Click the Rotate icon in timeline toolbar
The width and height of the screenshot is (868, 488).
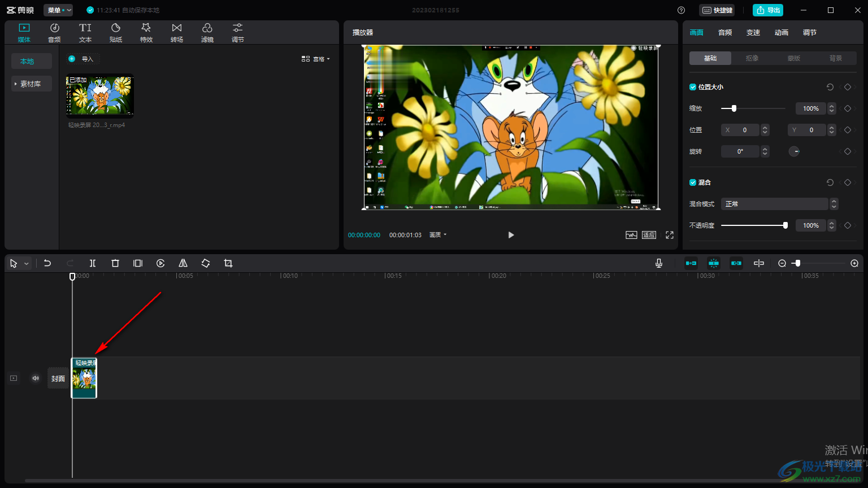click(x=206, y=263)
